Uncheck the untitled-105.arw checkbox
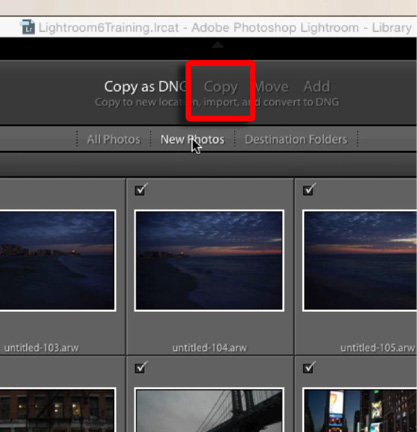The width and height of the screenshot is (417, 432). [x=309, y=190]
